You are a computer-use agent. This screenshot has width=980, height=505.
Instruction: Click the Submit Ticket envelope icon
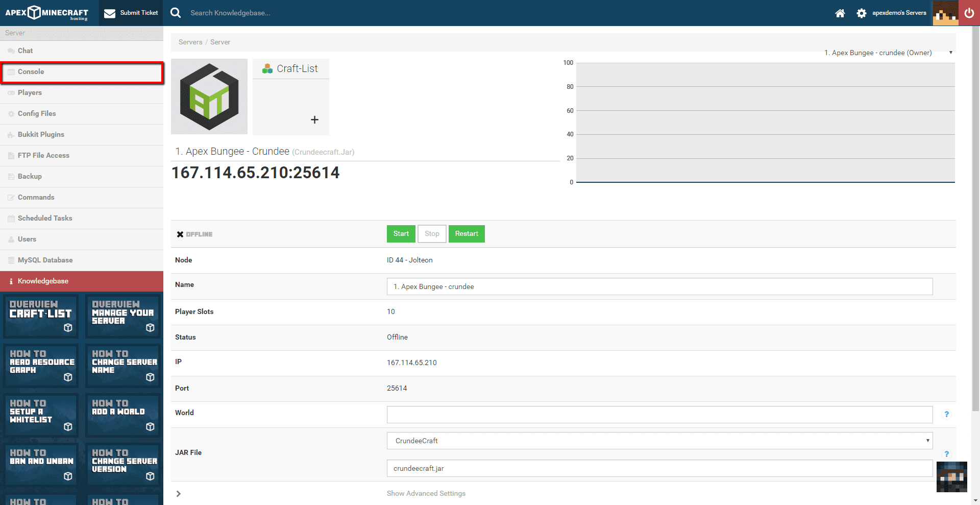tap(110, 13)
